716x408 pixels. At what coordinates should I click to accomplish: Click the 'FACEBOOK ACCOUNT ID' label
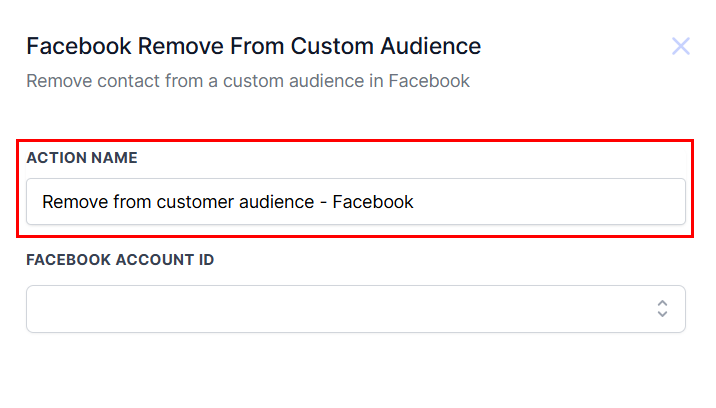120,260
